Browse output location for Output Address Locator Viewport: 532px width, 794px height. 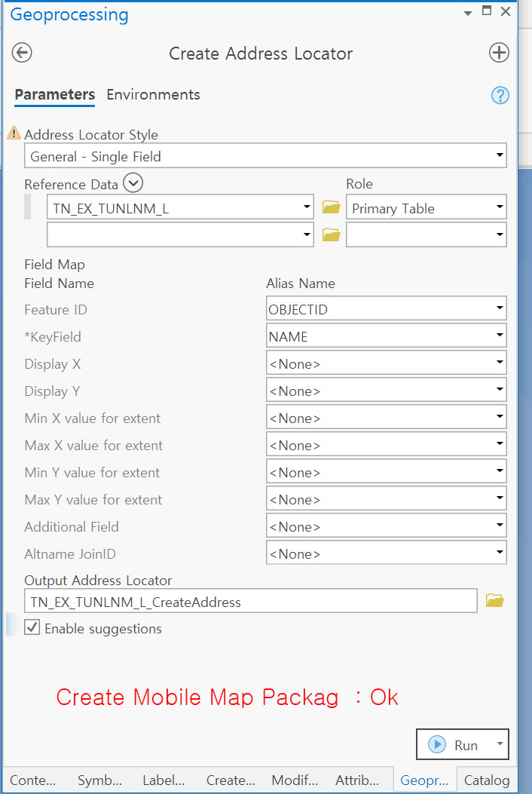tap(495, 600)
